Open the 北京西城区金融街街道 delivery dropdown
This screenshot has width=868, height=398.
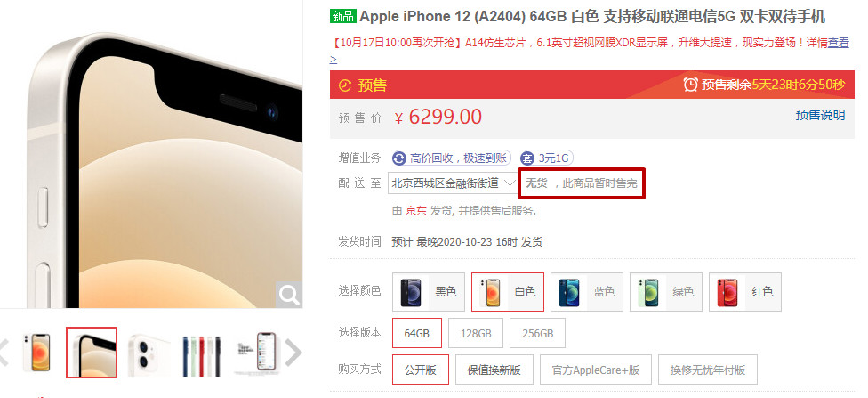(x=454, y=183)
